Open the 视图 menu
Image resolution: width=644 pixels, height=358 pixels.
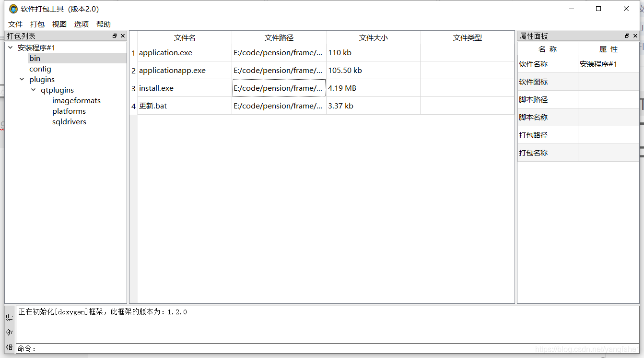[59, 24]
